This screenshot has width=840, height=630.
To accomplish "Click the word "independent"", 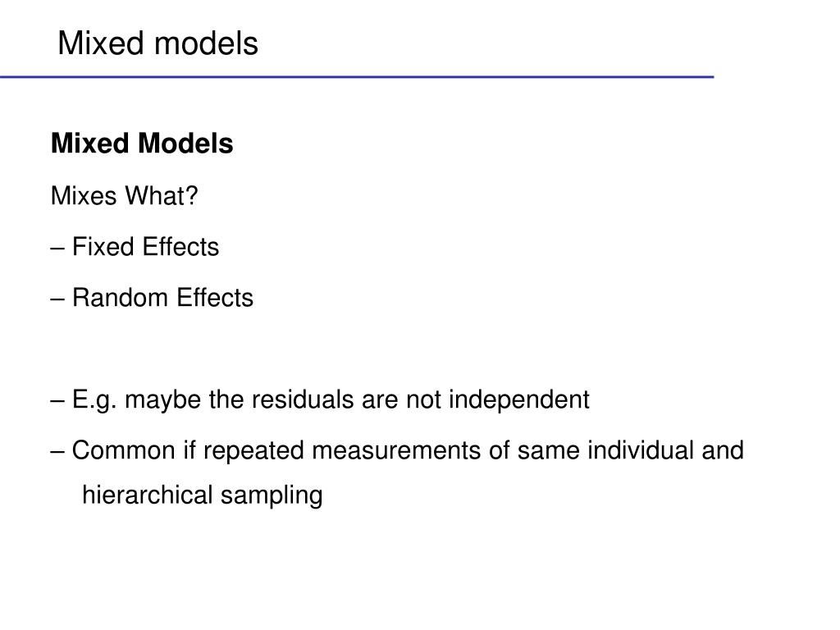I will pos(518,399).
